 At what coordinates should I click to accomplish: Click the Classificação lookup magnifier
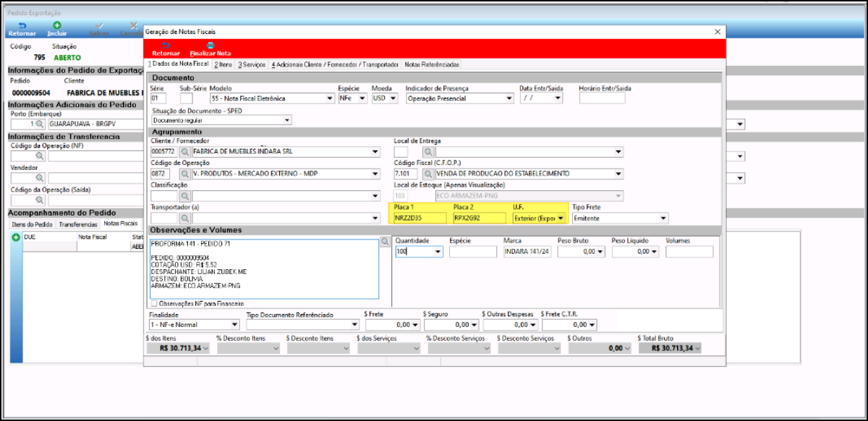185,196
